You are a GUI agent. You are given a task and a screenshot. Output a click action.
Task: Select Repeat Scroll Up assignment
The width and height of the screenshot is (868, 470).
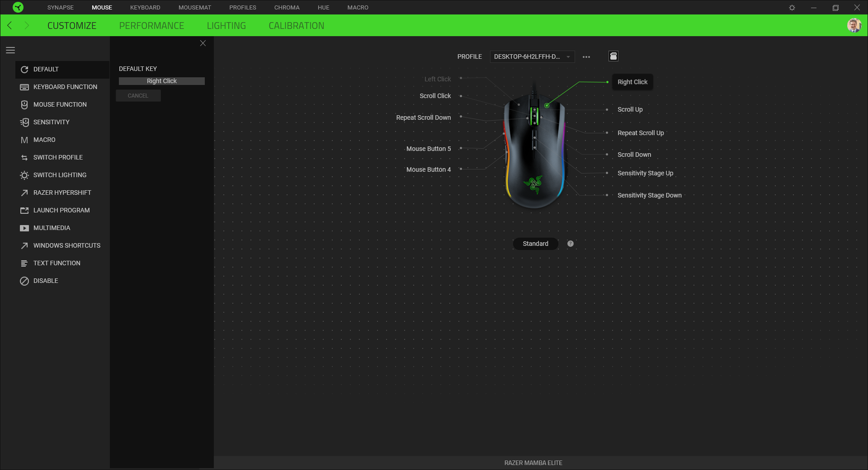point(641,133)
